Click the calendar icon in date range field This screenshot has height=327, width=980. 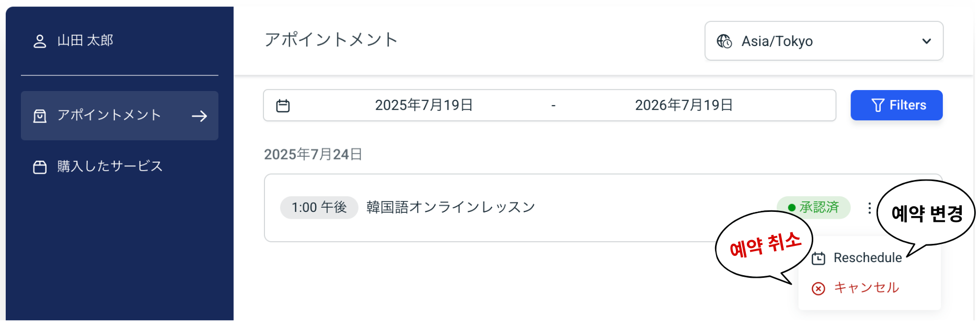(x=283, y=106)
